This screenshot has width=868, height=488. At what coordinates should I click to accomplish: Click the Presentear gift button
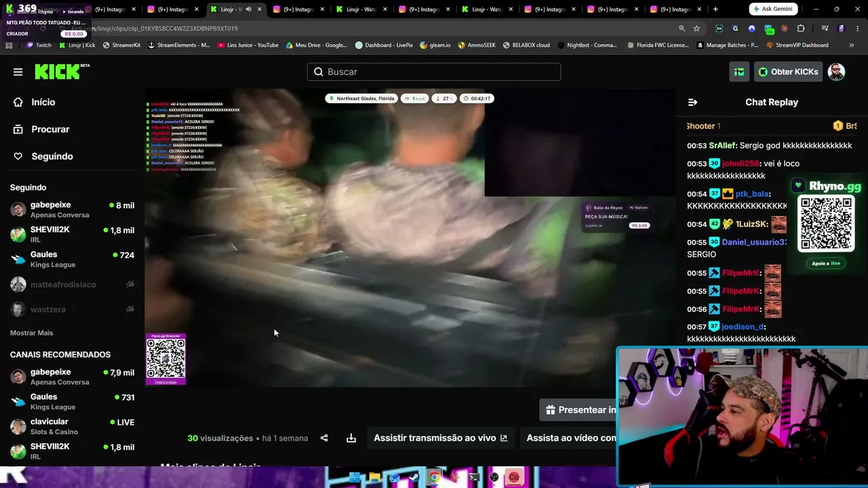(x=578, y=409)
